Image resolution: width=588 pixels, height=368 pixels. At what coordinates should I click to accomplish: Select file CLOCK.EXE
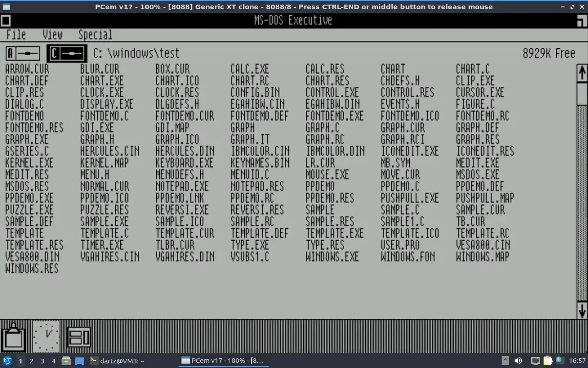point(102,92)
